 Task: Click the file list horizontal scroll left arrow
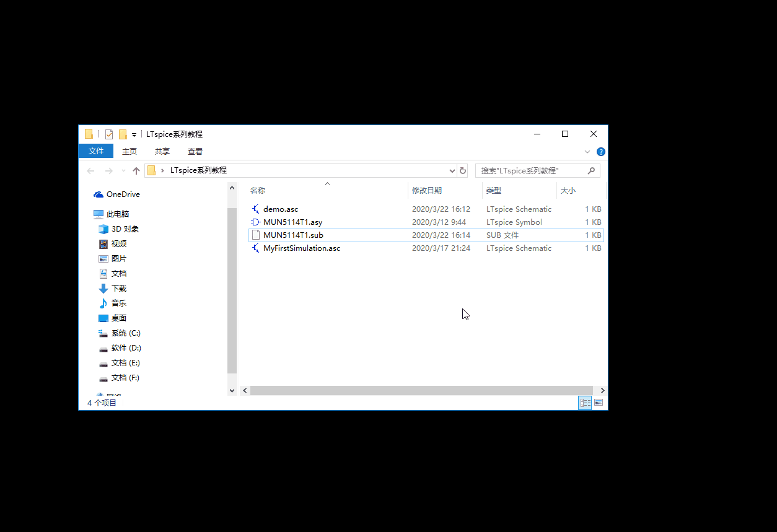click(245, 391)
